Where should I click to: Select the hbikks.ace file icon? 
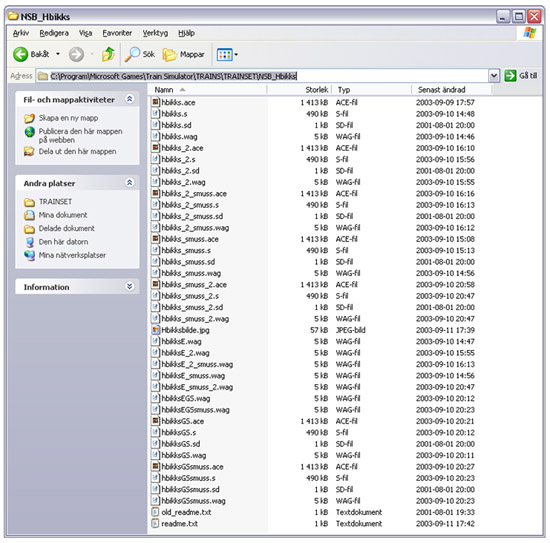click(x=155, y=102)
